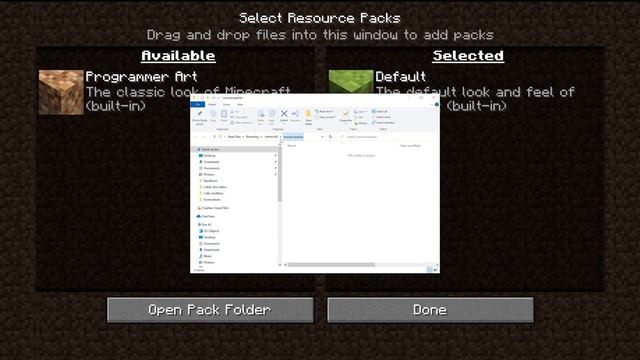The width and height of the screenshot is (640, 360).
Task: Open the Share ribbon tab in File Explorer
Action: 226,104
